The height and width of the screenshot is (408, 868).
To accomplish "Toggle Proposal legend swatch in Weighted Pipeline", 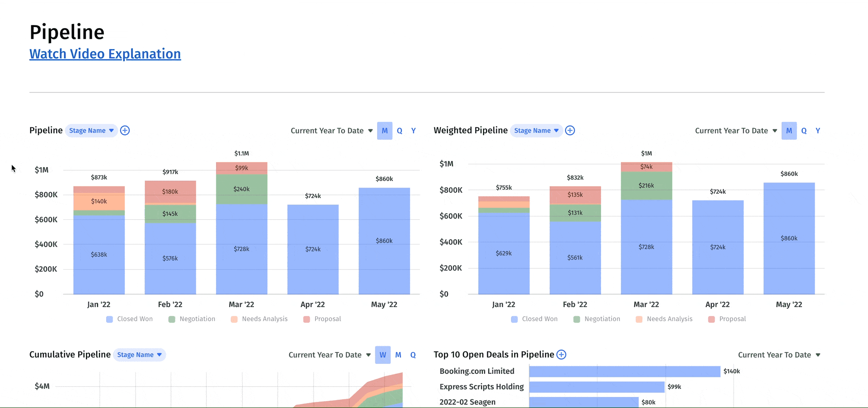I will tap(712, 319).
